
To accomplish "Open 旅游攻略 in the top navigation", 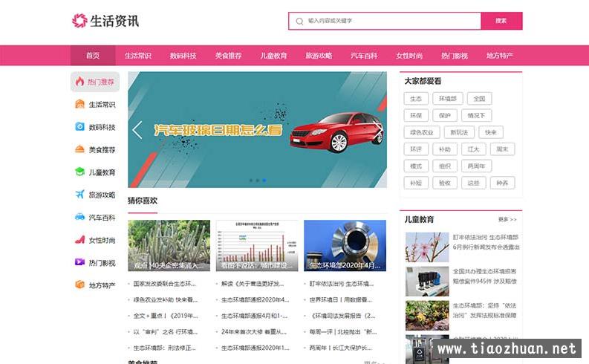I will (319, 56).
